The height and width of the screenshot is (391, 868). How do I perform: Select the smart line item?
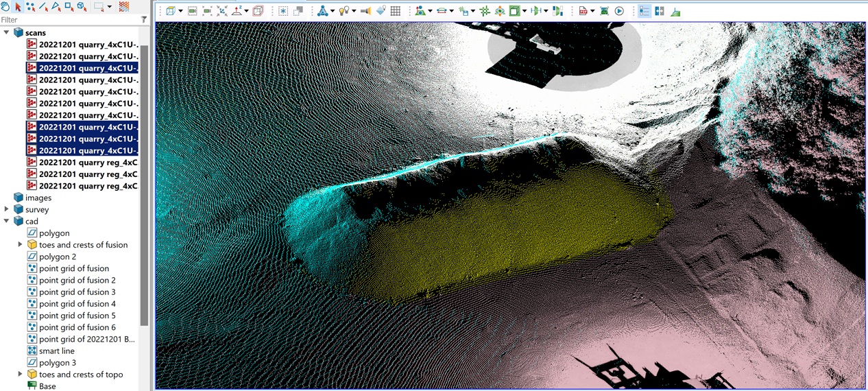(56, 351)
